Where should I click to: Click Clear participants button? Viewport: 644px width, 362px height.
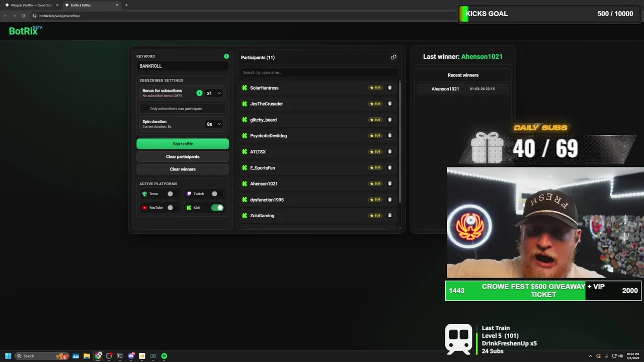(x=183, y=156)
